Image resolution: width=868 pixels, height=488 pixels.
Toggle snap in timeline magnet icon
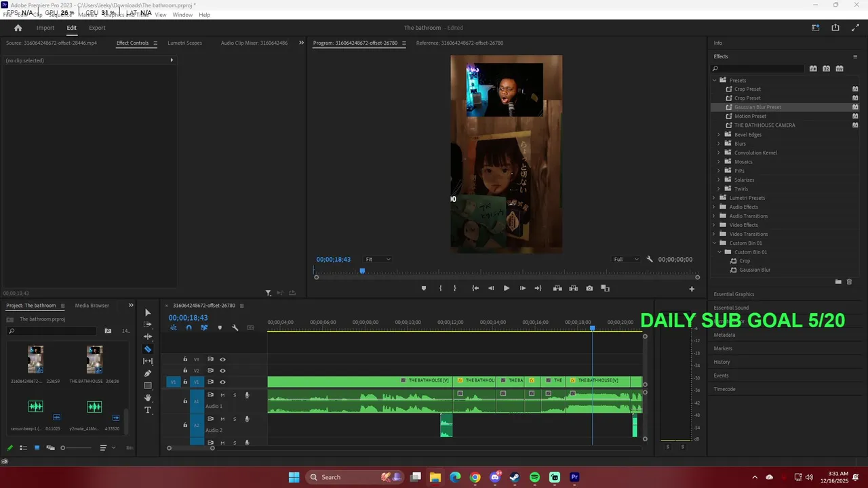[x=189, y=328]
